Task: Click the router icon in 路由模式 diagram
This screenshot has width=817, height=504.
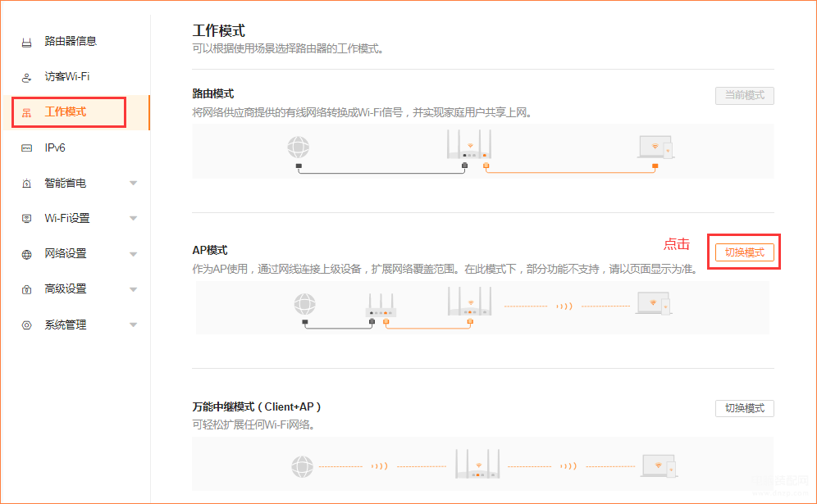Action: pos(469,144)
